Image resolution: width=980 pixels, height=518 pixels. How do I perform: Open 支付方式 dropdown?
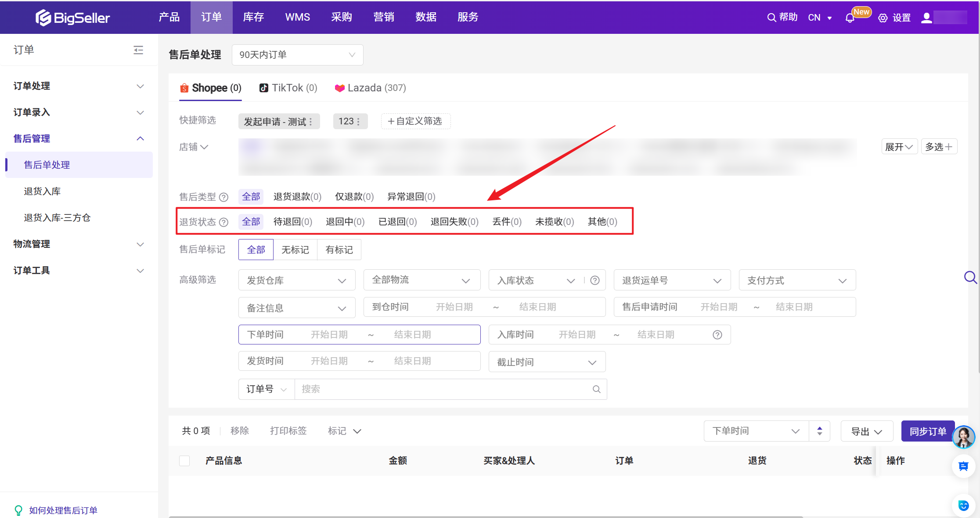point(797,280)
